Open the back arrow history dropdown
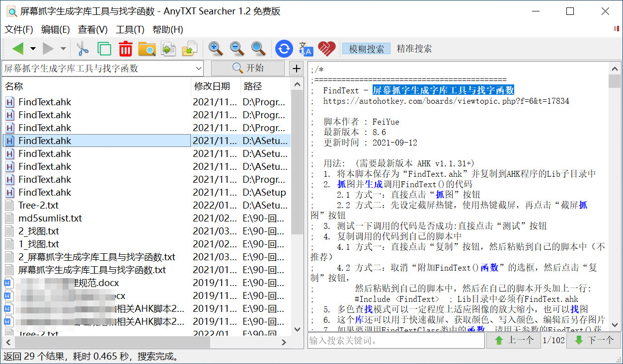Screen dimensions: 623x364 tap(33, 49)
